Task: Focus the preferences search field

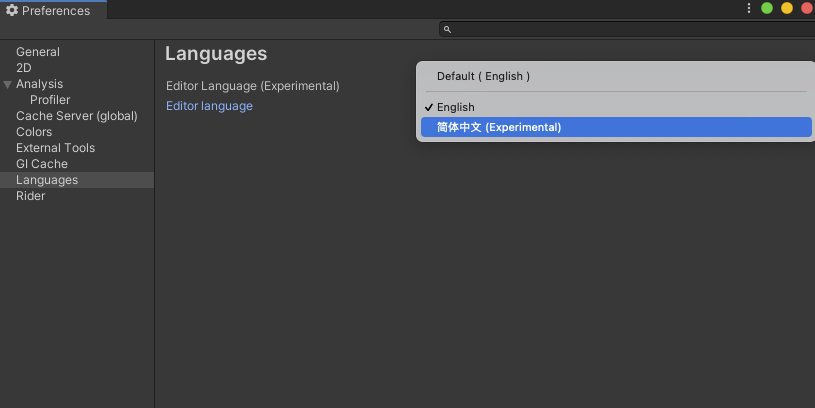Action: (x=627, y=30)
